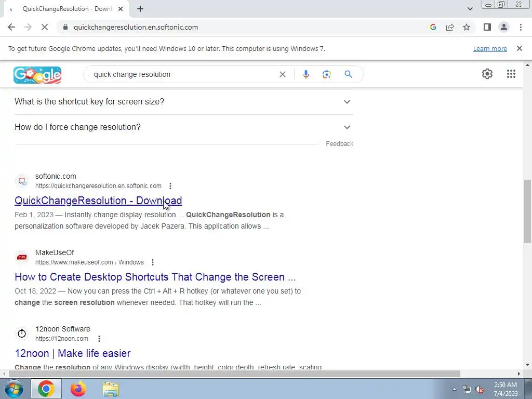Expand shortcut key for screen size question
This screenshot has width=532, height=399.
click(183, 101)
